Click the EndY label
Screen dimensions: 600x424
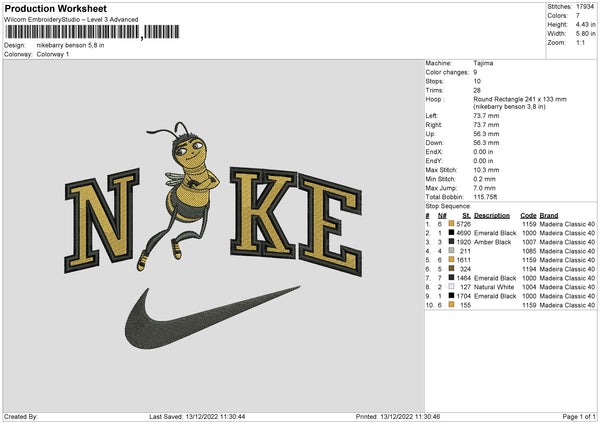[434, 161]
